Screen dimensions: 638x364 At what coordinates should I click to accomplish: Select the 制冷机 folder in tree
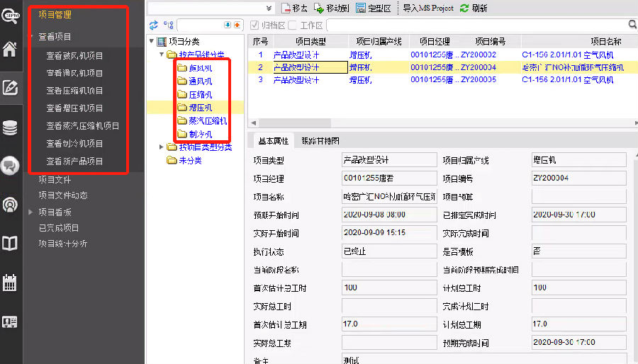pos(195,134)
